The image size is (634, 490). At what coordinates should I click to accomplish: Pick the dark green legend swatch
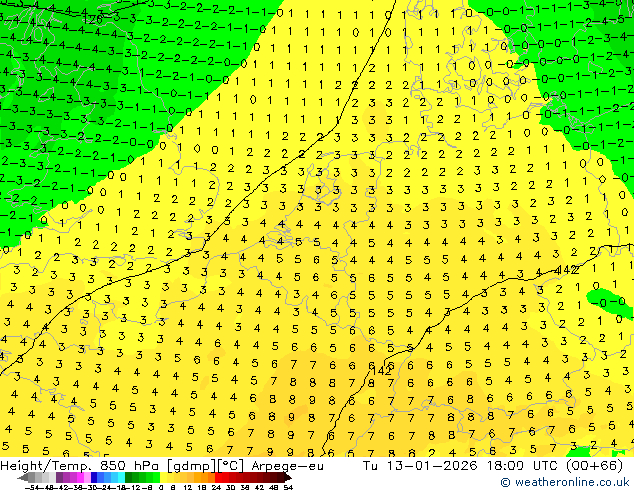tap(129, 478)
